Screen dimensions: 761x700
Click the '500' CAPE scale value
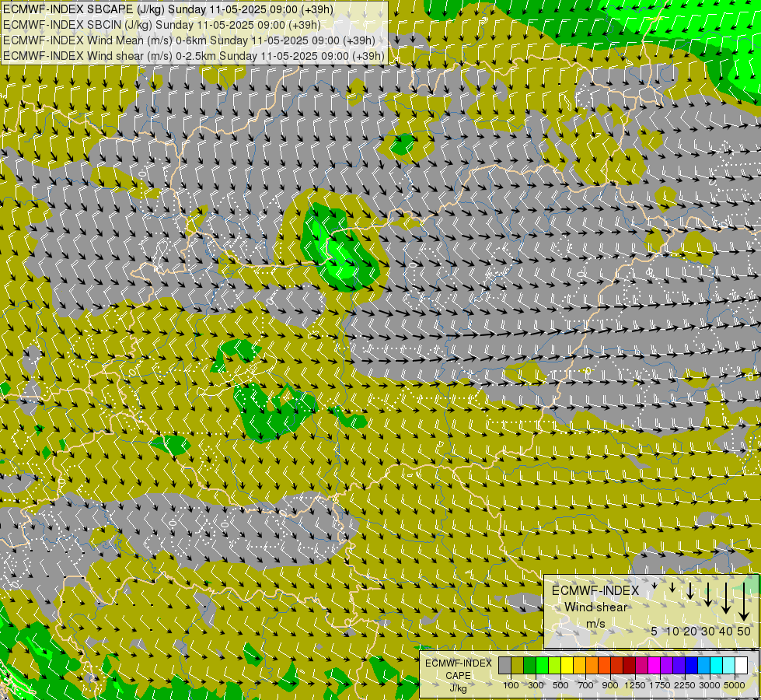click(x=560, y=685)
